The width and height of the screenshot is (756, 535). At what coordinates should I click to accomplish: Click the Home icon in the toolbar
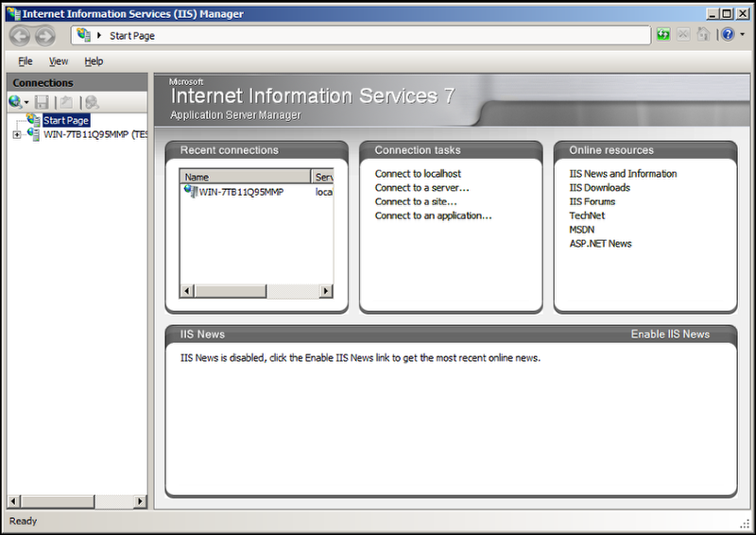pyautogui.click(x=702, y=35)
